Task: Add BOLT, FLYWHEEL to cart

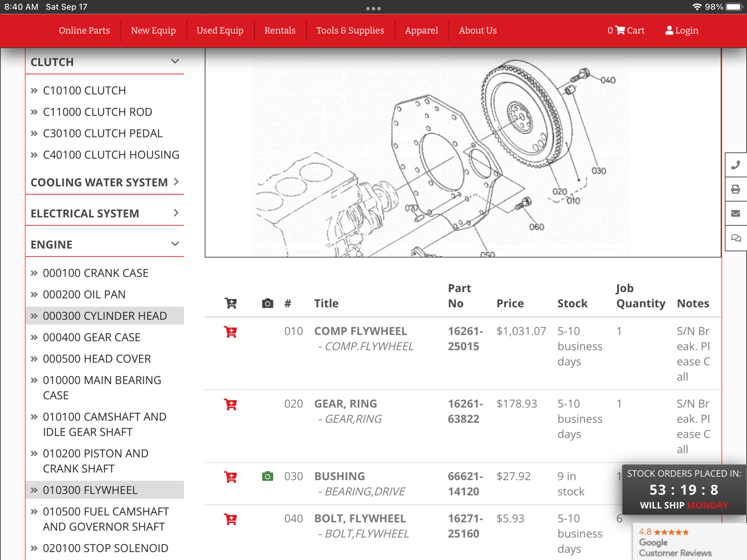Action: [231, 519]
